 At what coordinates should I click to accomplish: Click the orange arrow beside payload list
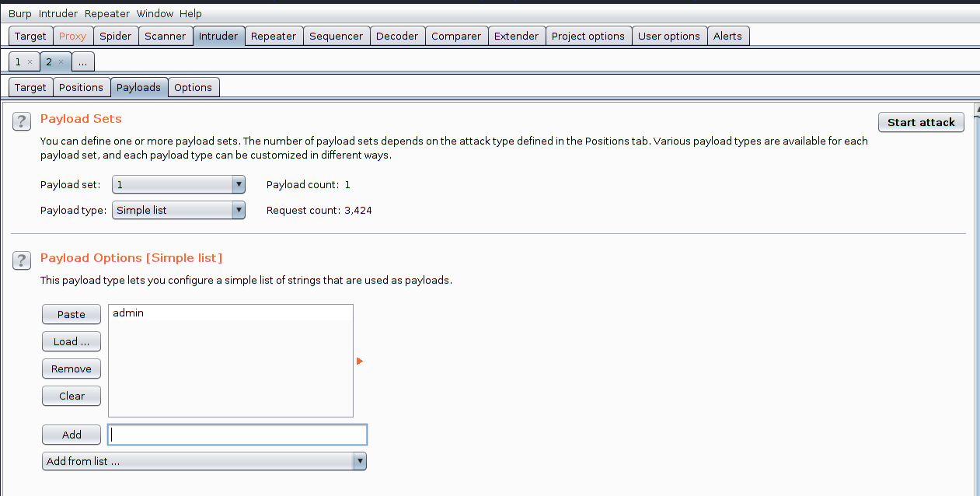coord(360,361)
